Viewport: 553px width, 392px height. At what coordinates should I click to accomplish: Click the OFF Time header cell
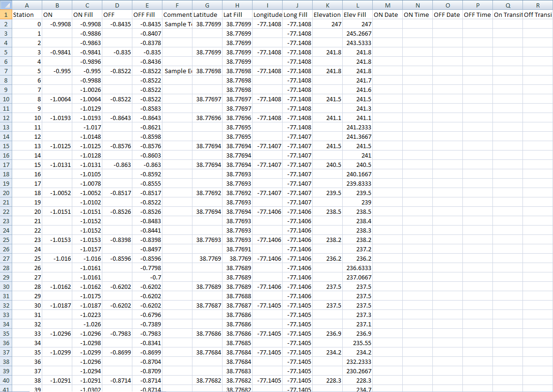tap(477, 15)
